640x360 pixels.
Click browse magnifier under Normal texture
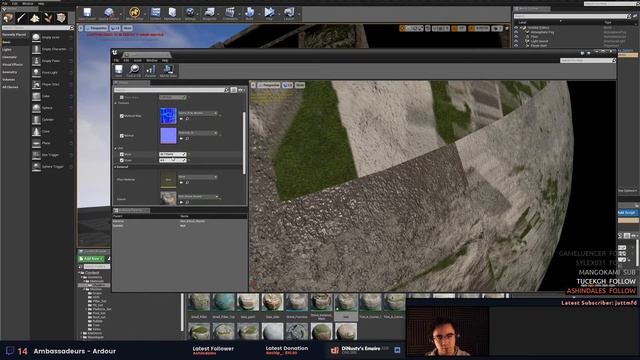[x=187, y=138]
